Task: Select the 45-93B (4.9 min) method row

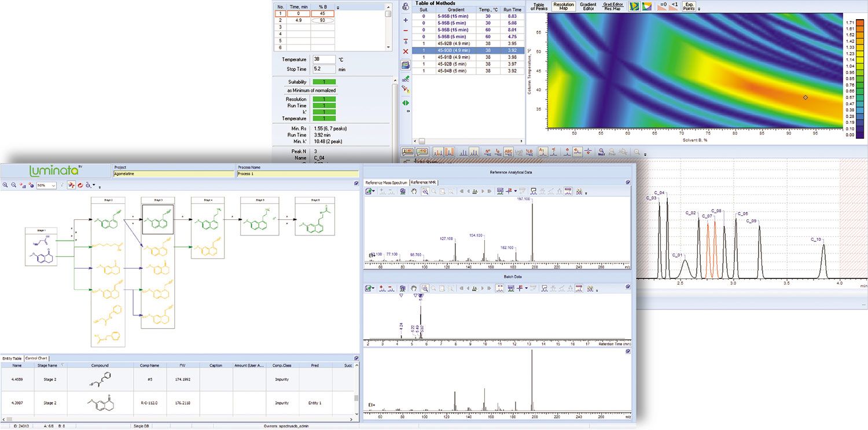Action: click(x=469, y=50)
